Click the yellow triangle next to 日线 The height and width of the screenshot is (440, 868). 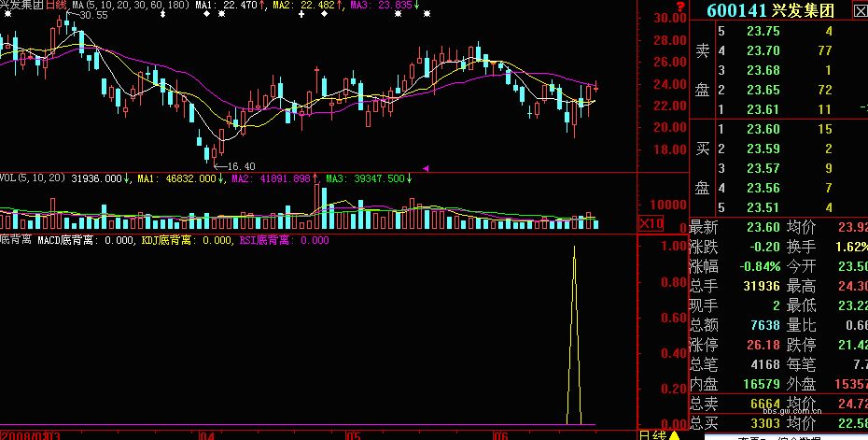[674, 434]
